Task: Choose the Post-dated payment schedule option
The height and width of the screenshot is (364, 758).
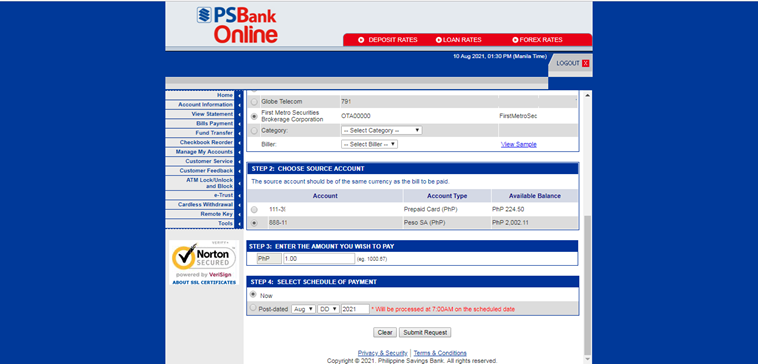Action: [253, 308]
